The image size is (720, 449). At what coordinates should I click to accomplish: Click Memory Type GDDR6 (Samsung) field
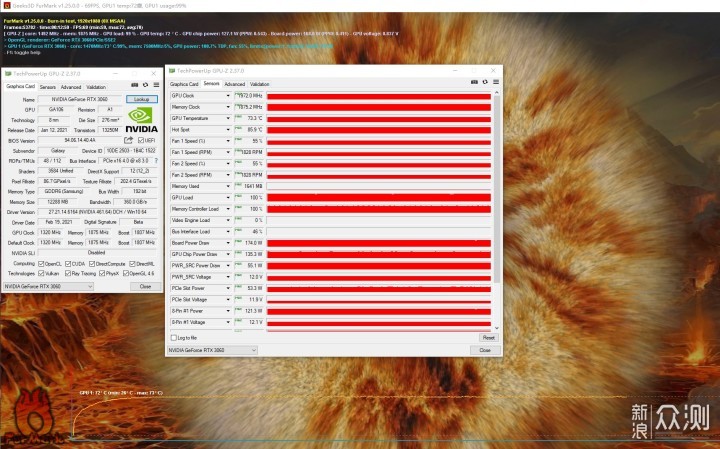tap(66, 191)
